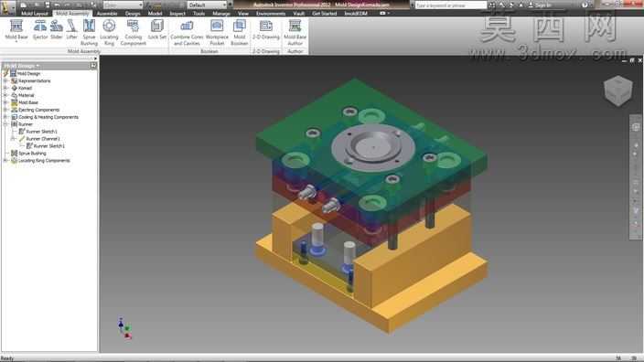Switch to the Manage tab
This screenshot has width=644, height=362.
221,14
